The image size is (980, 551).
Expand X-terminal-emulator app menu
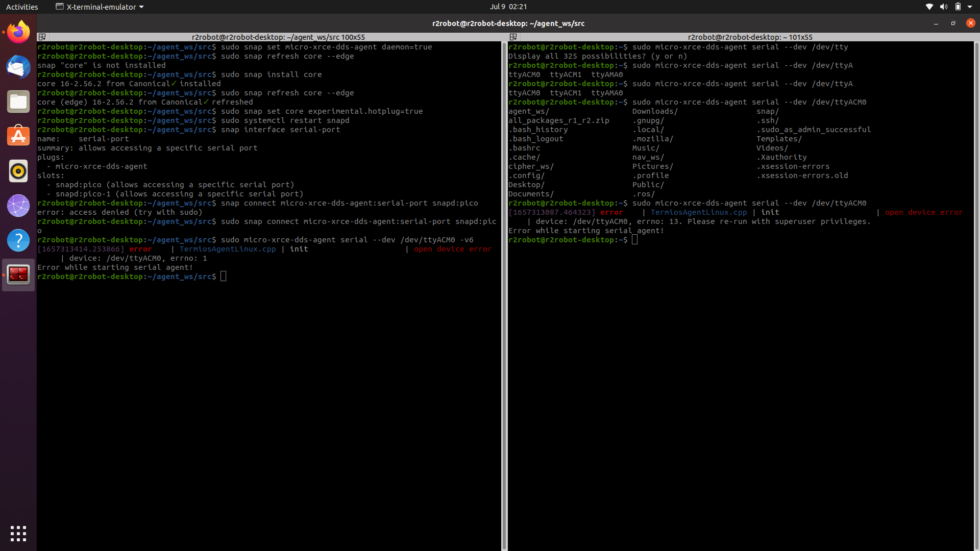100,7
